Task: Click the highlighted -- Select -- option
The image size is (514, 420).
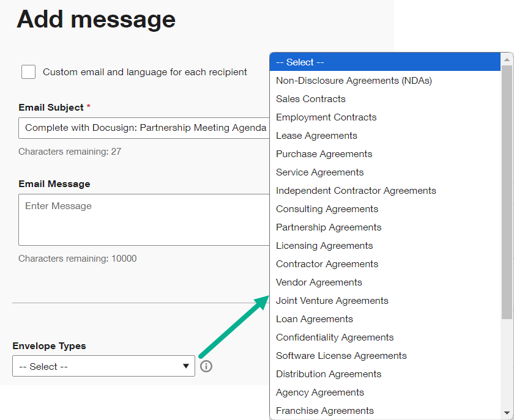Action: [384, 62]
